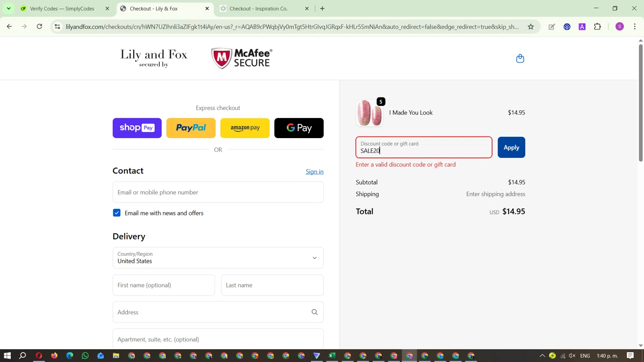Click the 'Enter shipping address' text

coord(496,194)
